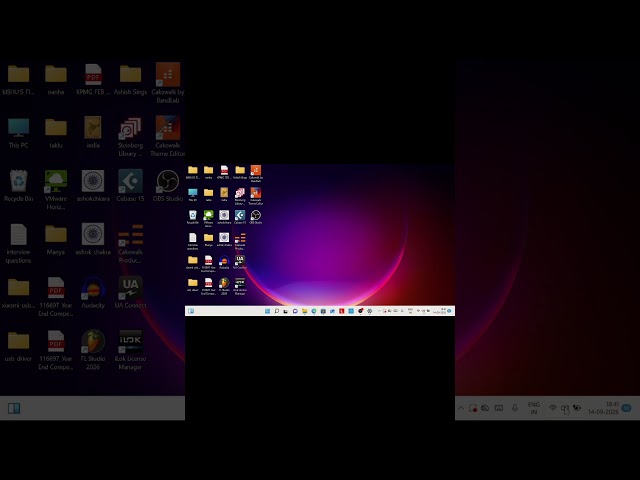
Task: Select the interview questions document in the small sharp desktop
Action: [193, 241]
